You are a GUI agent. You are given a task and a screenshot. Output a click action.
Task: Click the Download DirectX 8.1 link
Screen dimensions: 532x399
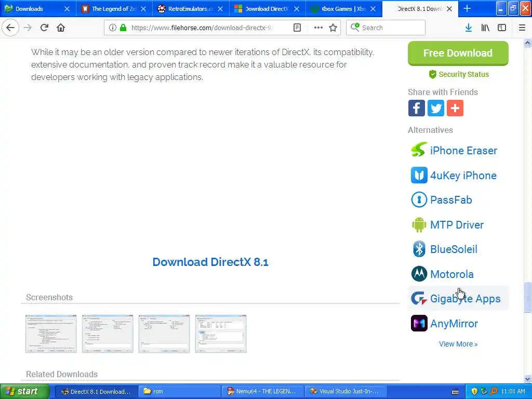210,262
